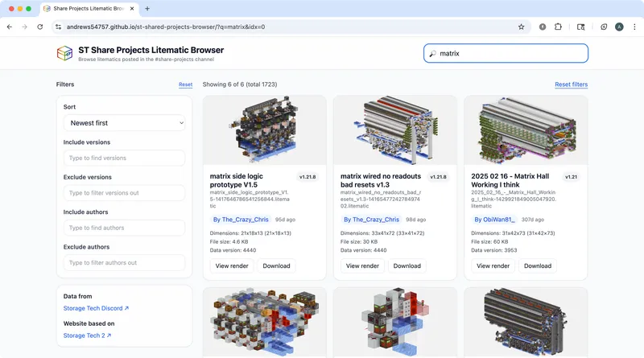644x358 pixels.
Task: Click the ST Litematic Browser cube logo
Action: click(x=64, y=53)
